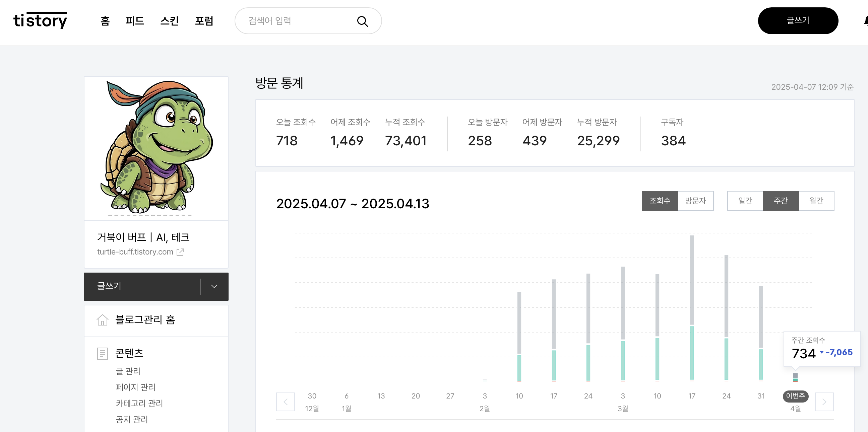Click the search magnifier icon

(x=362, y=21)
